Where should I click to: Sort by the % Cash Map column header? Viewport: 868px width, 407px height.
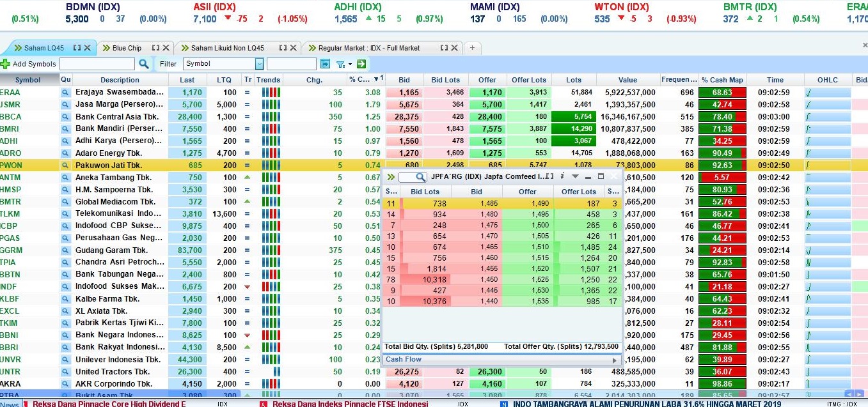[x=722, y=80]
